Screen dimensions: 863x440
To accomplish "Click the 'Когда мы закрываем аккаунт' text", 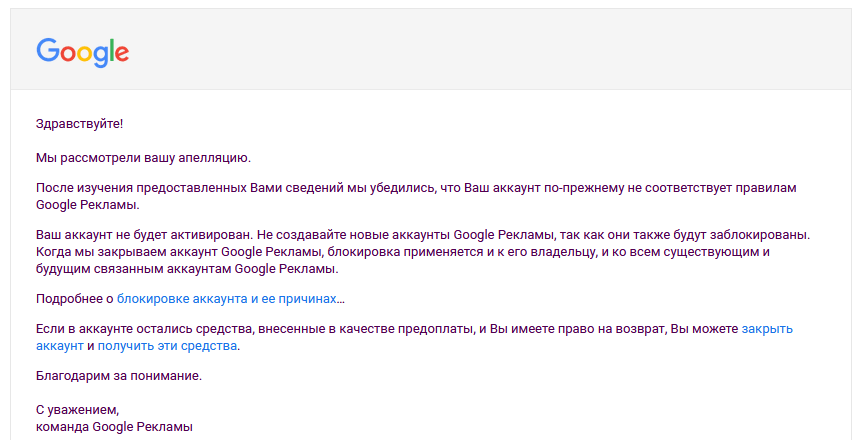I will point(127,252).
